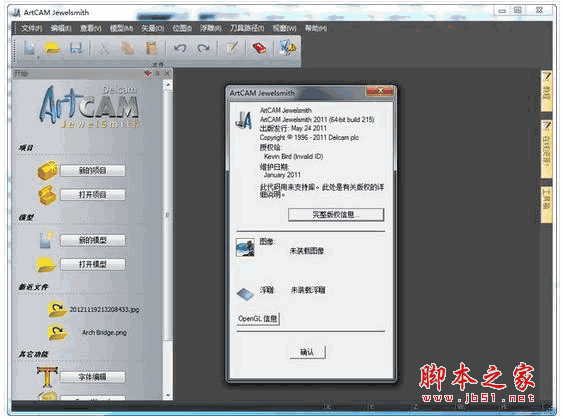The width and height of the screenshot is (563, 419).
Task: Click the red Help book toolbar icon
Action: [259, 48]
